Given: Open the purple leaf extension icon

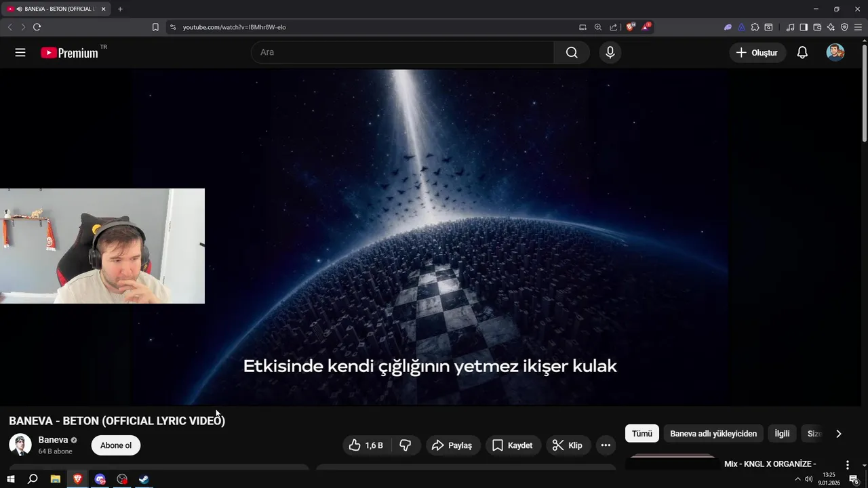Looking at the screenshot, I should (x=728, y=27).
